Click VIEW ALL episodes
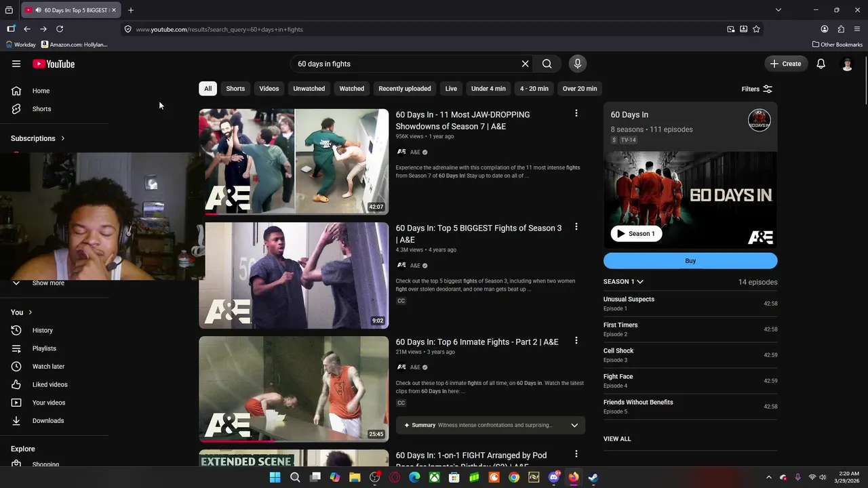This screenshot has width=868, height=488. coord(617,439)
